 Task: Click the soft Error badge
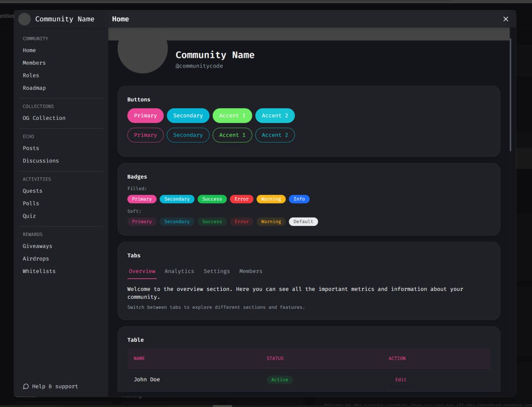(x=242, y=221)
